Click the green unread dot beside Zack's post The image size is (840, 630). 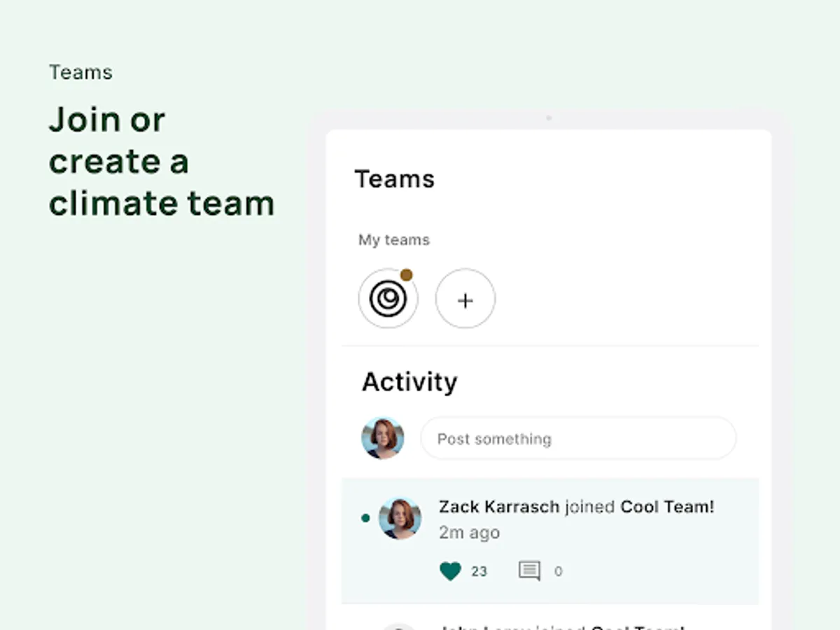coord(365,518)
